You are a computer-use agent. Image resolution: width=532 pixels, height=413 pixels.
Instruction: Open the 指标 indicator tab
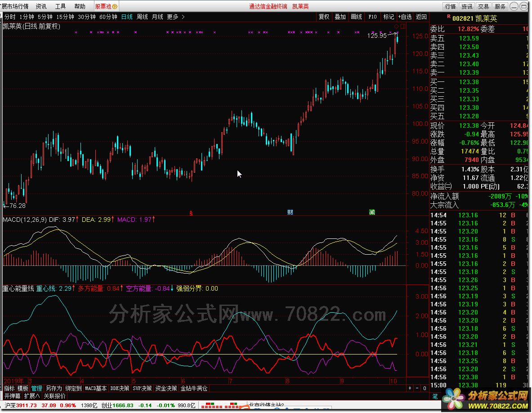click(9, 388)
